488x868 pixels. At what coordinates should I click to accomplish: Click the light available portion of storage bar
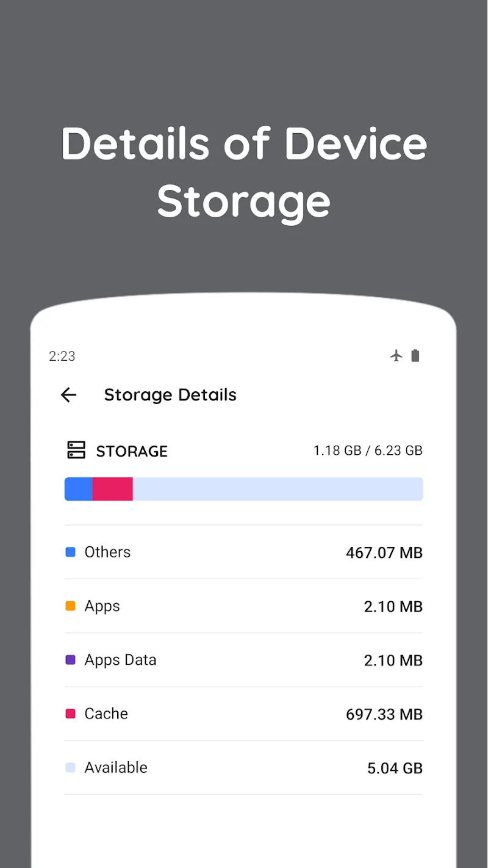pos(278,489)
